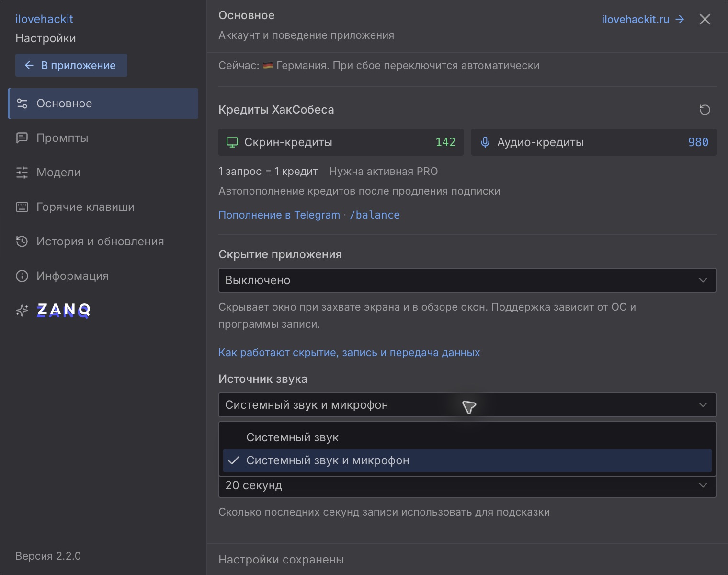Open link Как работают скрытие, запись и передача данных

(x=349, y=352)
